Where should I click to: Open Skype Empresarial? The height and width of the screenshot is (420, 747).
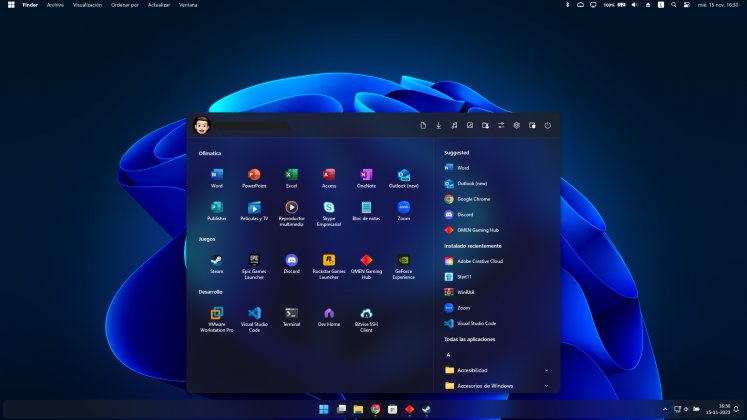point(329,214)
